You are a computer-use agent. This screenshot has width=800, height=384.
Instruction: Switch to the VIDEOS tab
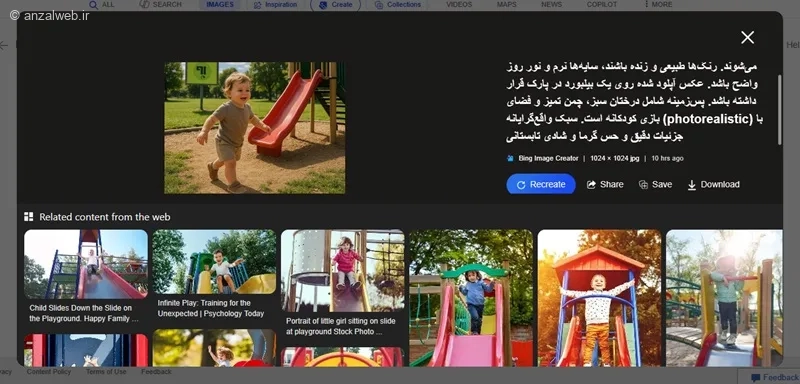pos(459,5)
